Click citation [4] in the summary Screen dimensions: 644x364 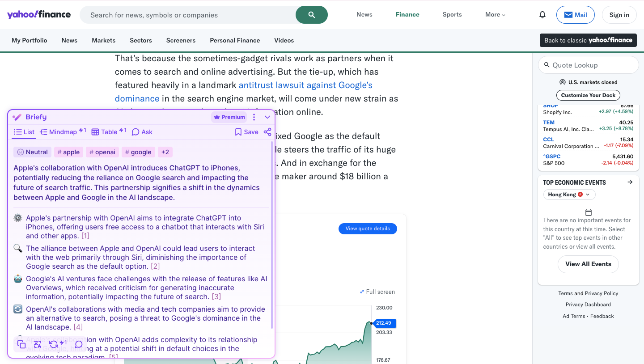tap(78, 327)
